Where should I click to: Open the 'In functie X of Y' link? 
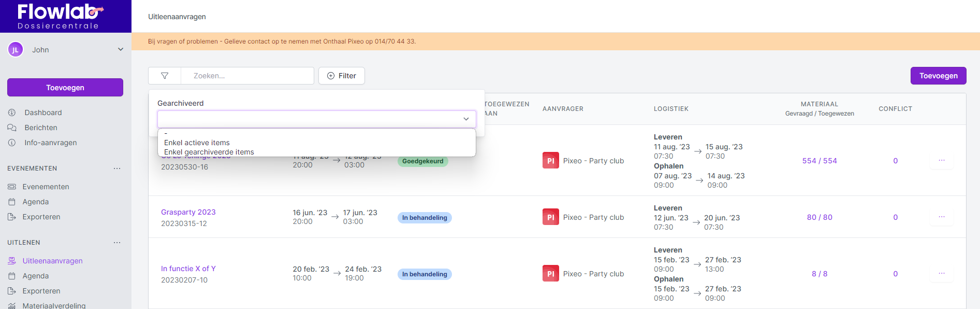188,269
